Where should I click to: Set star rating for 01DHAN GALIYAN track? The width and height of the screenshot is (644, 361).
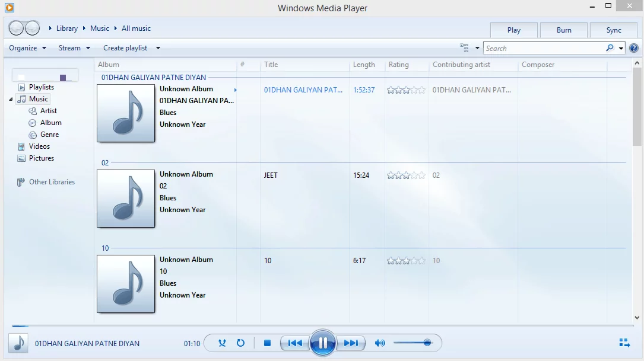(x=406, y=90)
